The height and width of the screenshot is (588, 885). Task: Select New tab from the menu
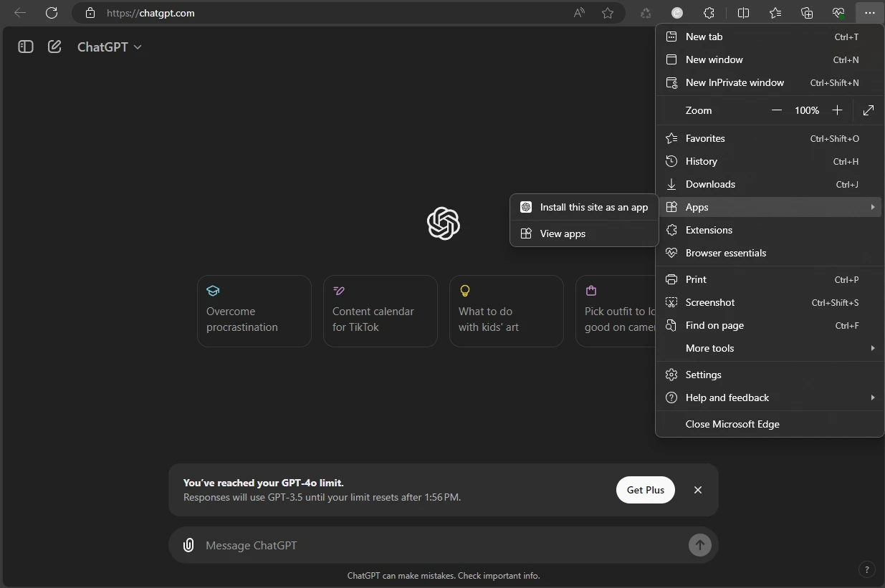point(770,37)
